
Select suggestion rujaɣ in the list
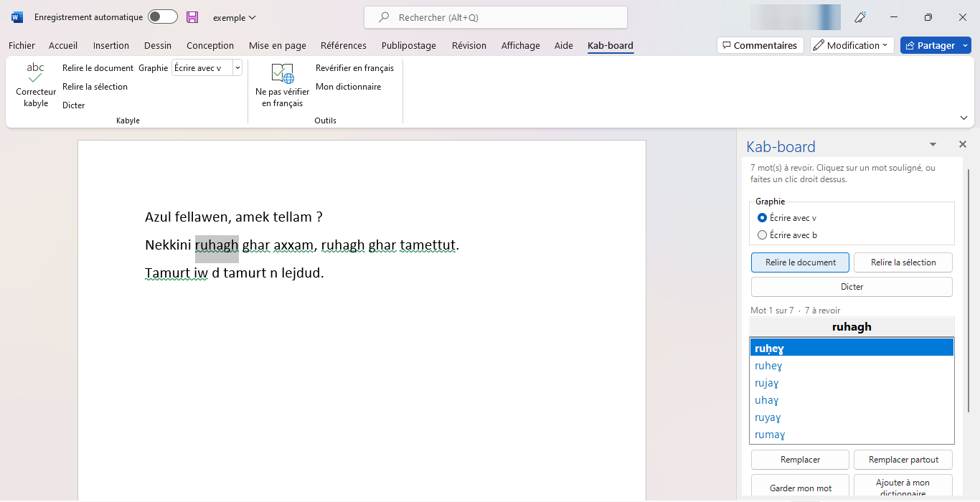pyautogui.click(x=852, y=383)
